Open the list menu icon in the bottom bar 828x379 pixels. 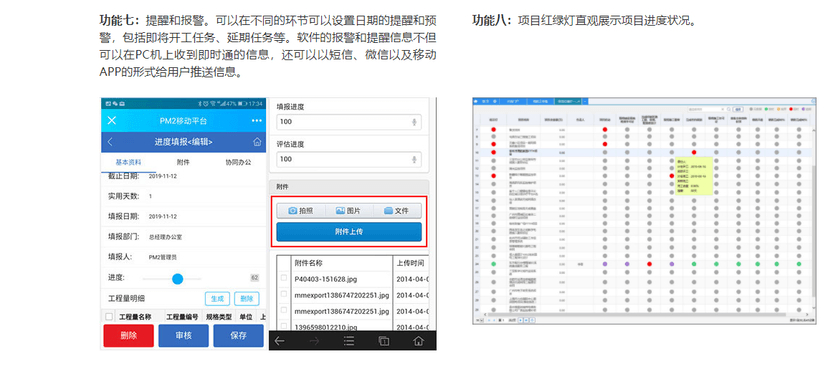coord(349,341)
